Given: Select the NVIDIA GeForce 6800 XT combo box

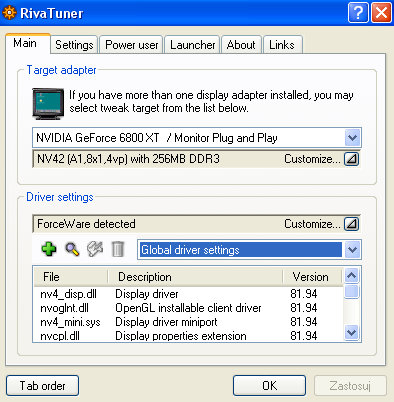Looking at the screenshot, I should pyautogui.click(x=197, y=138).
